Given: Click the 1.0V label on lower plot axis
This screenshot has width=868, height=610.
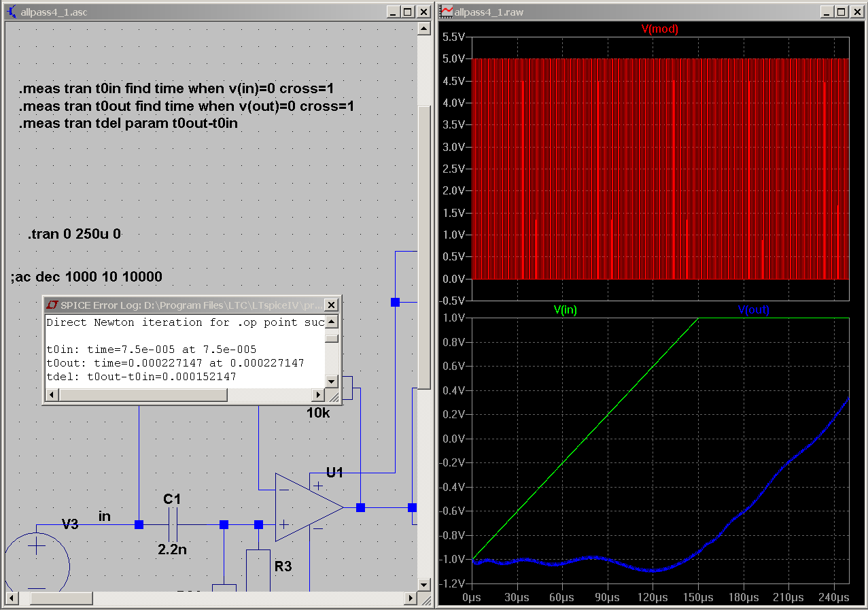Looking at the screenshot, I should pos(454,318).
